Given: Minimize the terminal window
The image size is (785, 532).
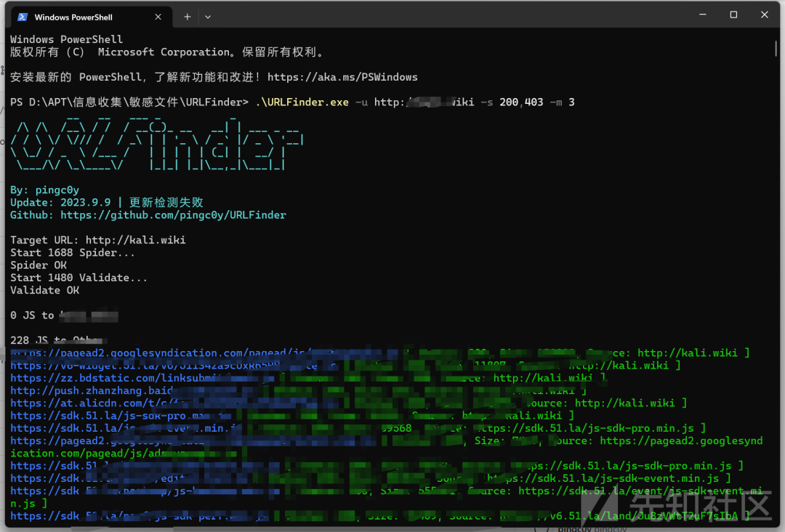Looking at the screenshot, I should pos(703,15).
